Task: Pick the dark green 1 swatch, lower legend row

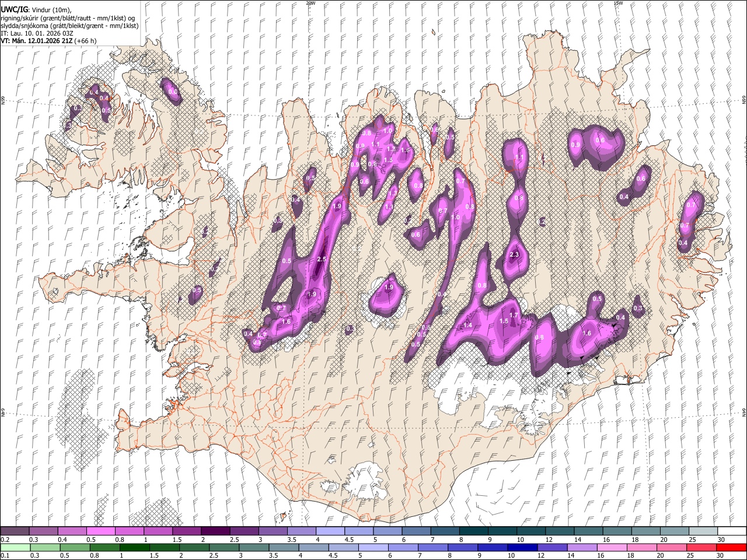Action: click(x=135, y=547)
